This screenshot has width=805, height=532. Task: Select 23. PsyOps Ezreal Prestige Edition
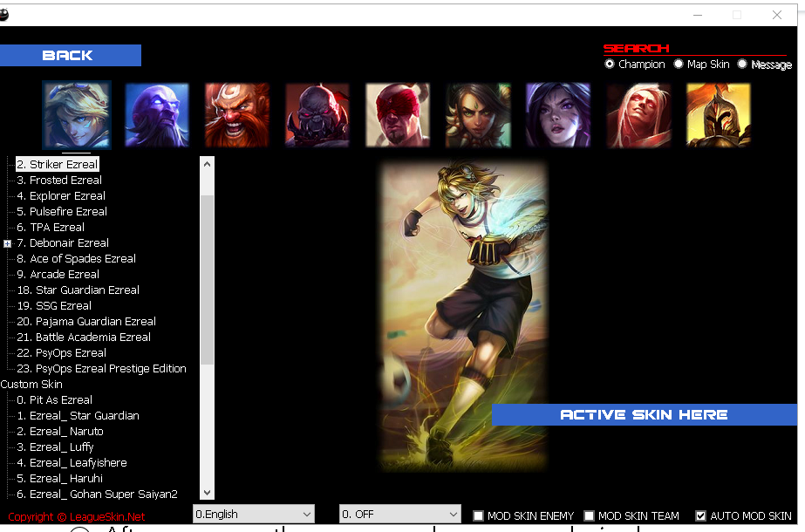[x=101, y=369]
